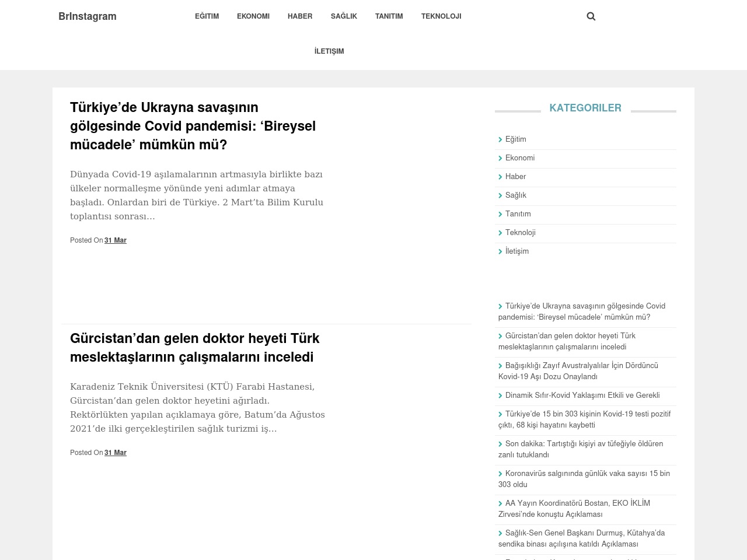Open the İLETIŞIM menu item

pos(329,51)
